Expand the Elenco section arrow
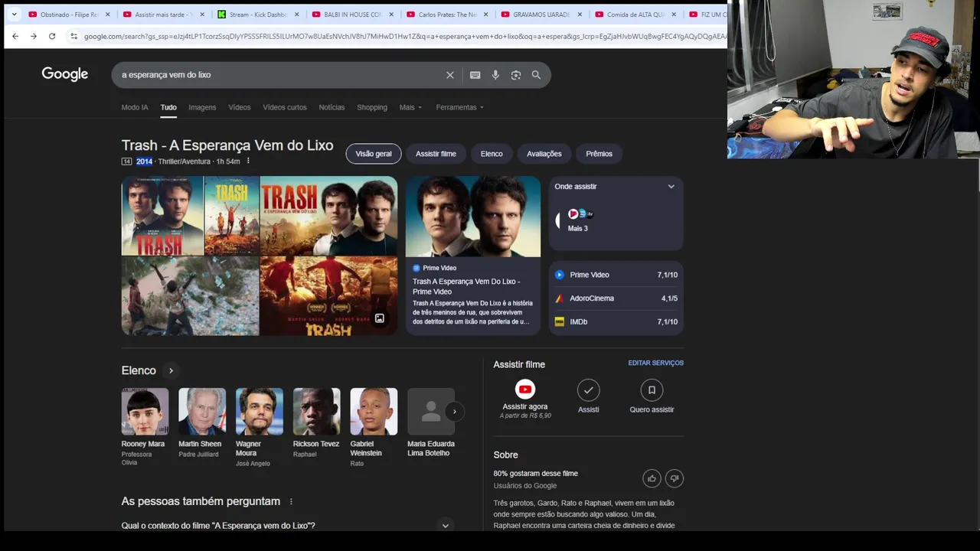980x551 pixels. [171, 370]
